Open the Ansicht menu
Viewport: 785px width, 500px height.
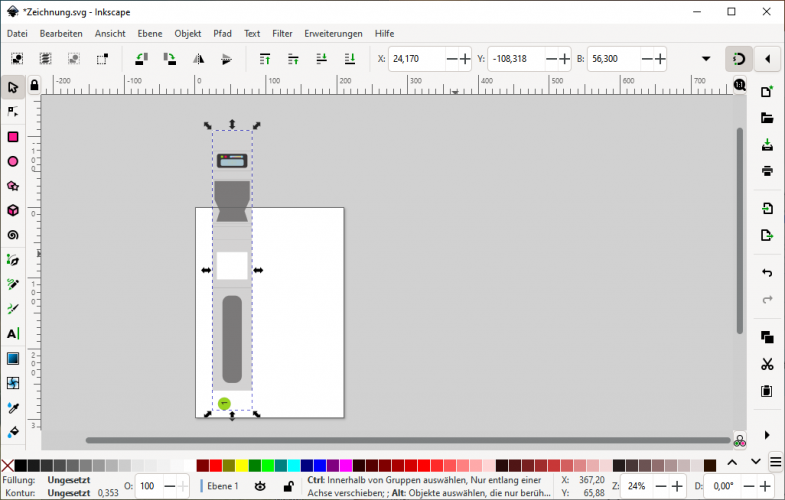point(110,34)
